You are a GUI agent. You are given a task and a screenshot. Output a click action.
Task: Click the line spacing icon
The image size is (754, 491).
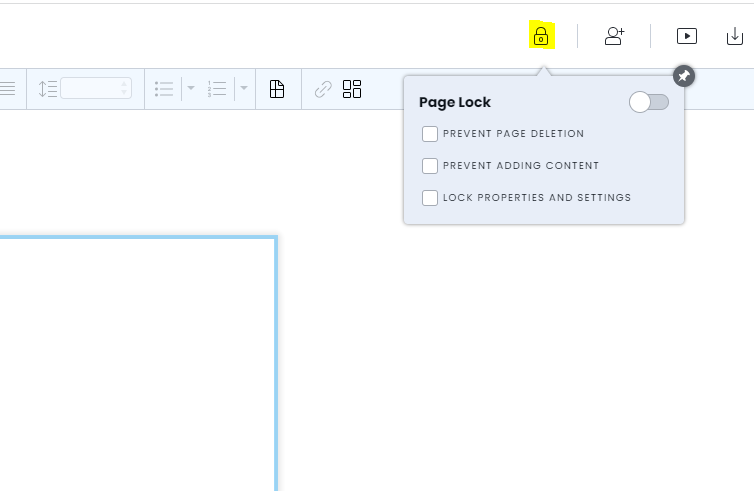(x=48, y=89)
